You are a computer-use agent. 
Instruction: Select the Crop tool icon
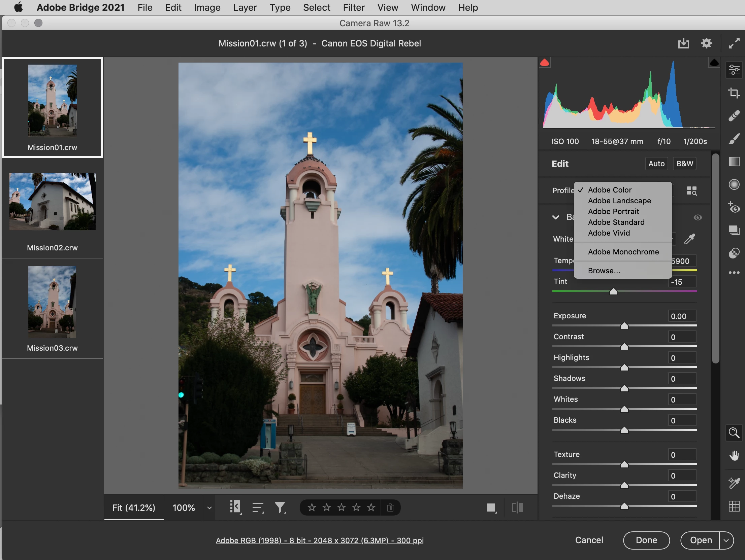pyautogui.click(x=734, y=93)
